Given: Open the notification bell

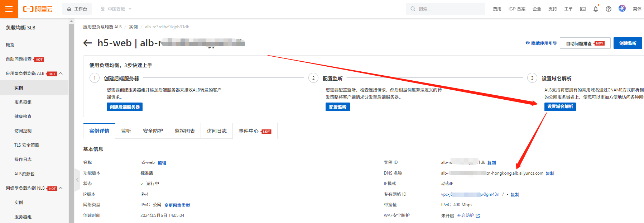Looking at the screenshot, I should point(596,9).
